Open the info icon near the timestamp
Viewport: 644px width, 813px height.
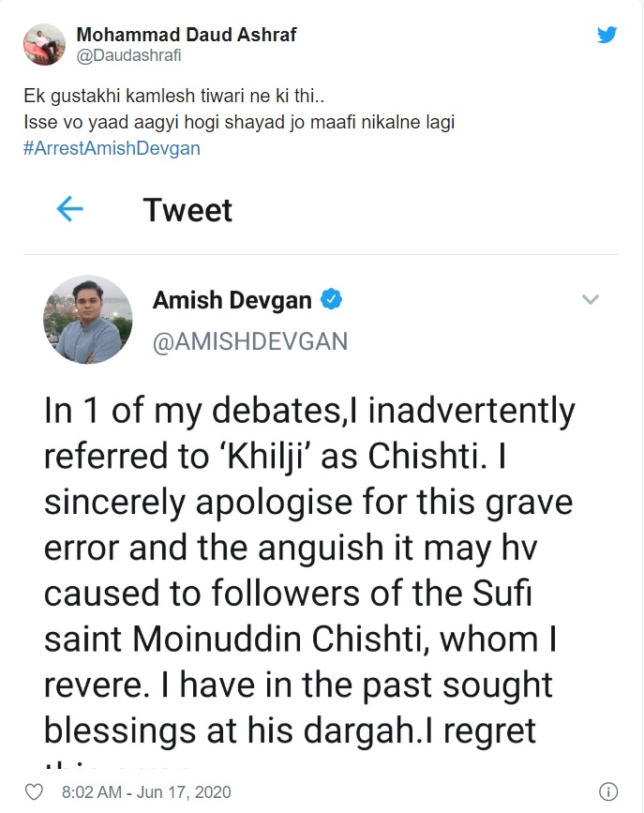click(x=607, y=792)
